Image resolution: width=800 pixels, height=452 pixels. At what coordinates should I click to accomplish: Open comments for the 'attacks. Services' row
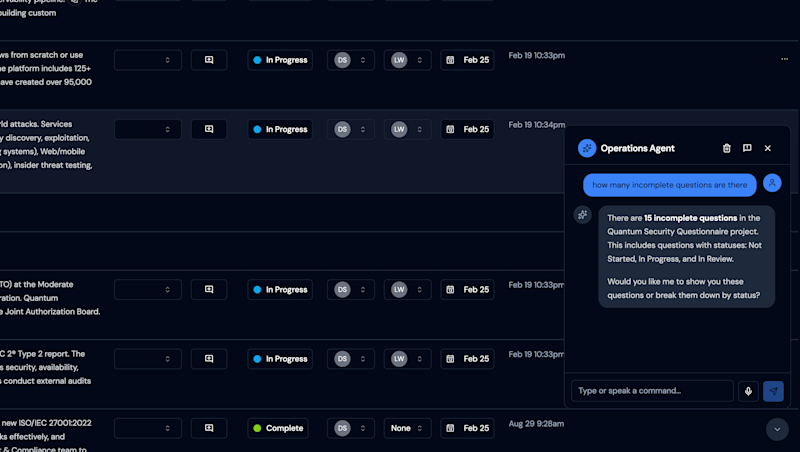point(209,130)
